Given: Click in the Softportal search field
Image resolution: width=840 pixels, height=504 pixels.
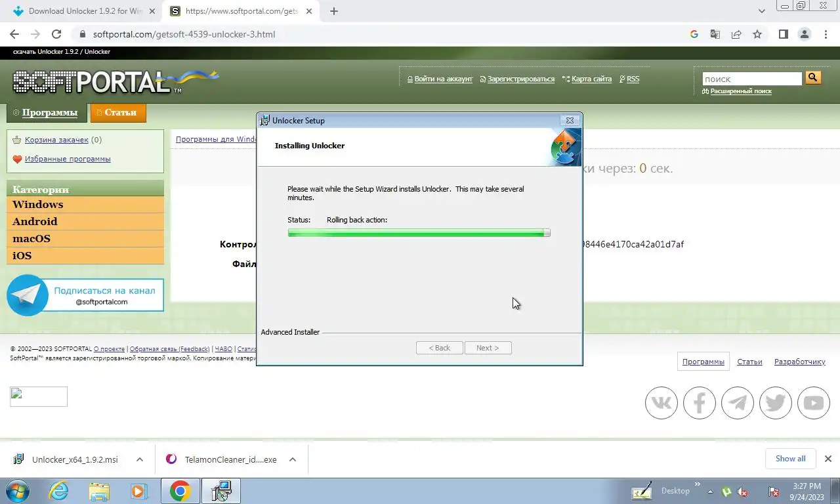Looking at the screenshot, I should coord(752,79).
